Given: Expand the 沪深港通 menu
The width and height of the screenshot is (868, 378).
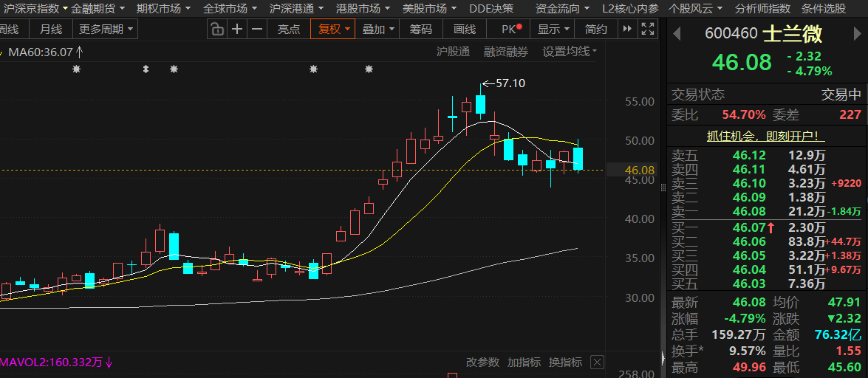Looking at the screenshot, I should (x=296, y=8).
